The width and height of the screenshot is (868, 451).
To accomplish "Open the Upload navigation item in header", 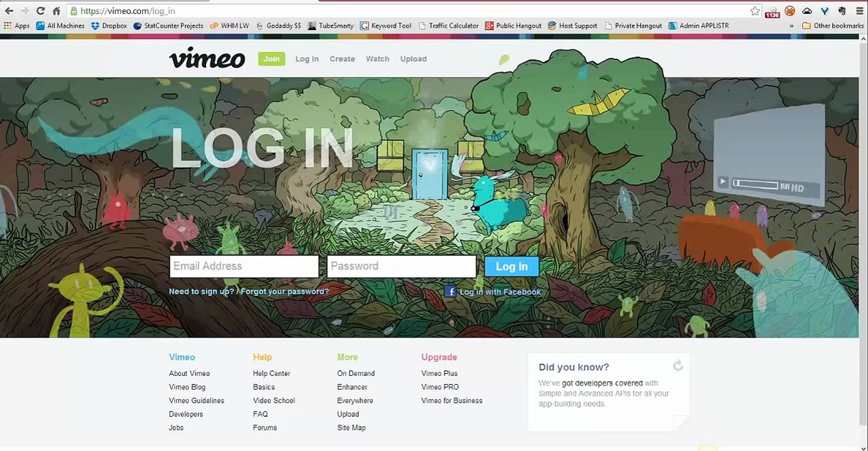I will click(413, 59).
